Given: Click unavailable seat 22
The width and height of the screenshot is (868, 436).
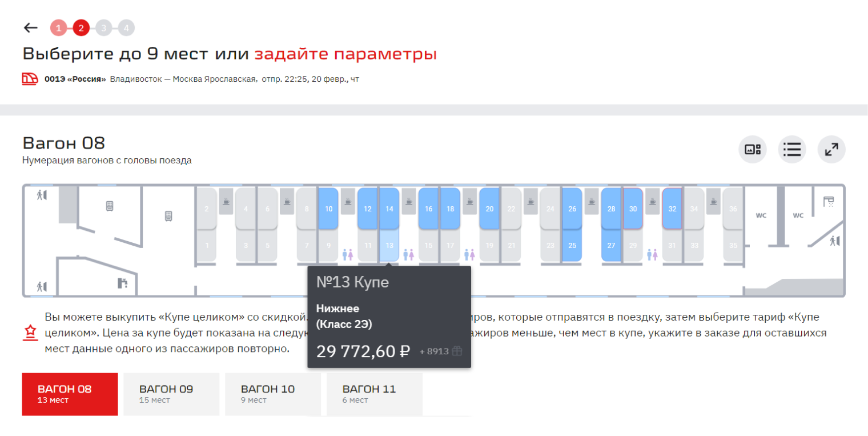Looking at the screenshot, I should (511, 209).
